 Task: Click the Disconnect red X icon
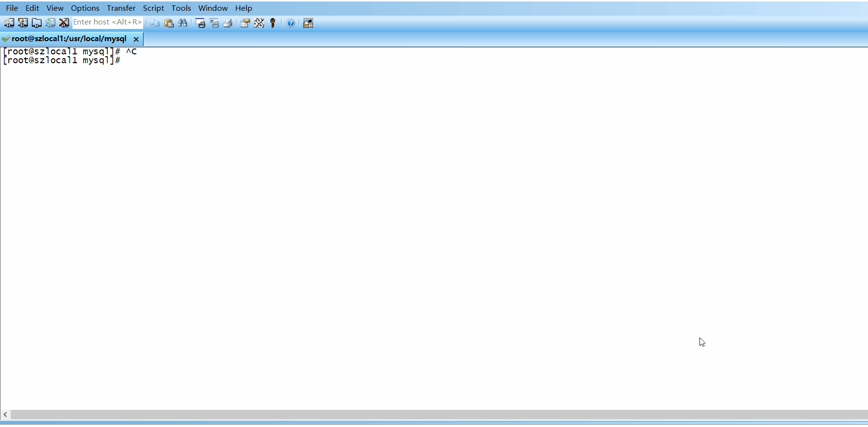[x=64, y=23]
